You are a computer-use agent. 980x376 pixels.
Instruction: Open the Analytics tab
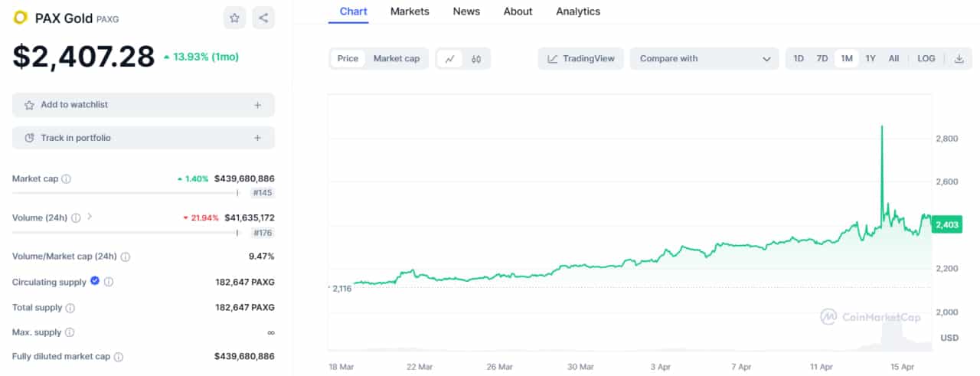point(578,11)
